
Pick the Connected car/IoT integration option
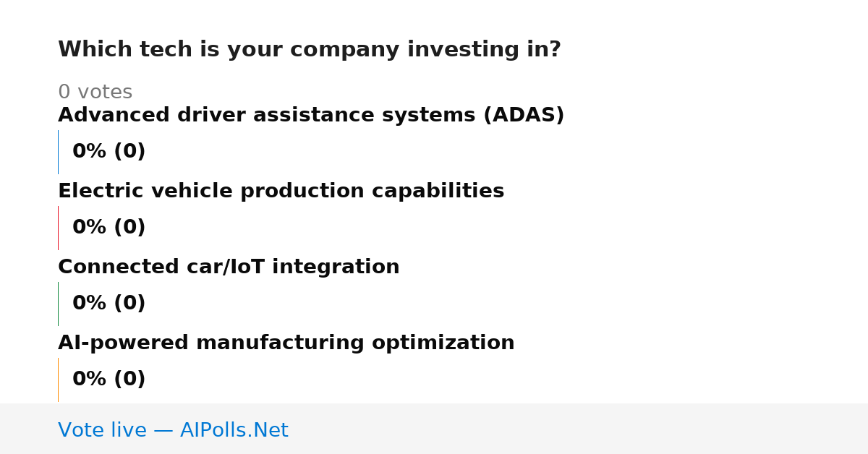click(x=229, y=267)
